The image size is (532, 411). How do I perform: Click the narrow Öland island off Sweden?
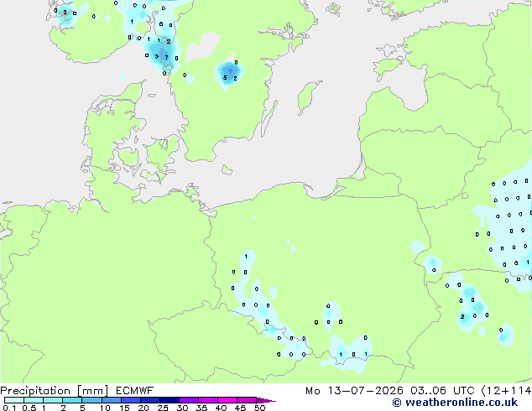269,119
